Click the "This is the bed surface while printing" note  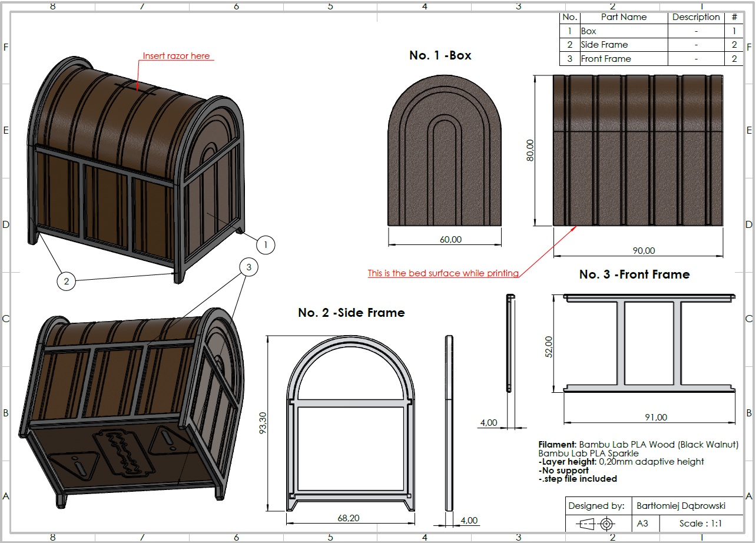443,273
